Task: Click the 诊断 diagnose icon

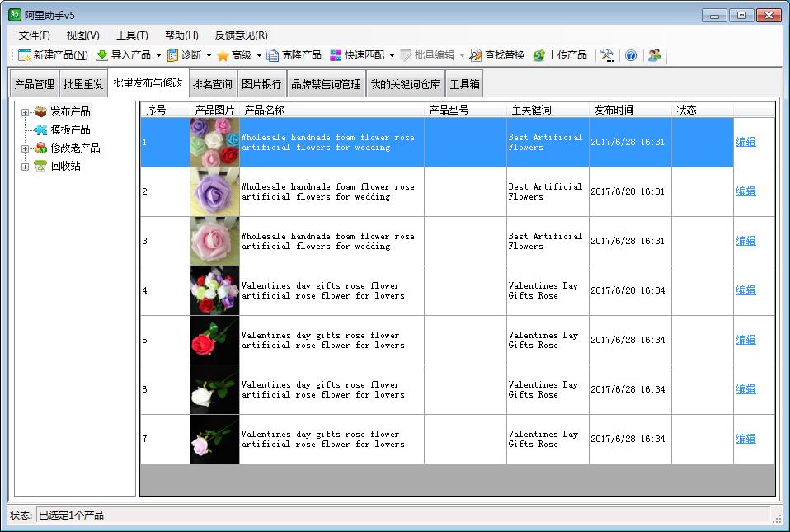Action: click(x=173, y=55)
